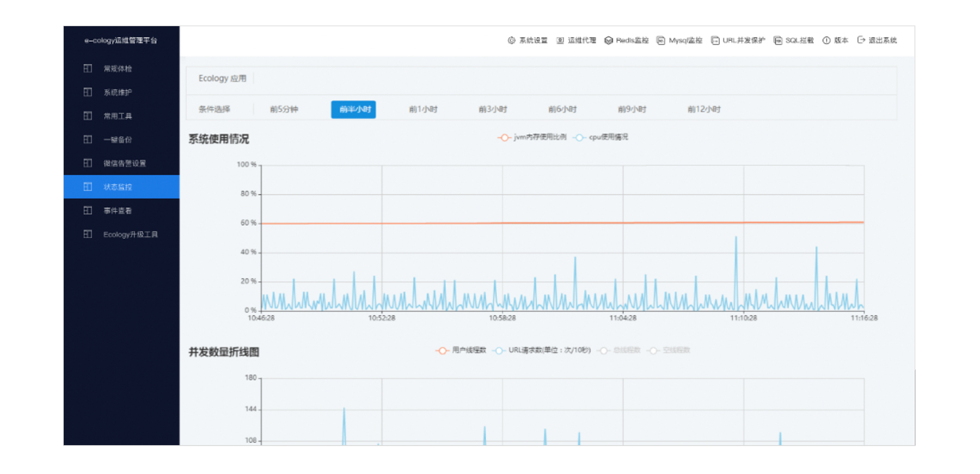Click the 100 % y-axis label
Image resolution: width=980 pixels, height=474 pixels.
[x=247, y=164]
